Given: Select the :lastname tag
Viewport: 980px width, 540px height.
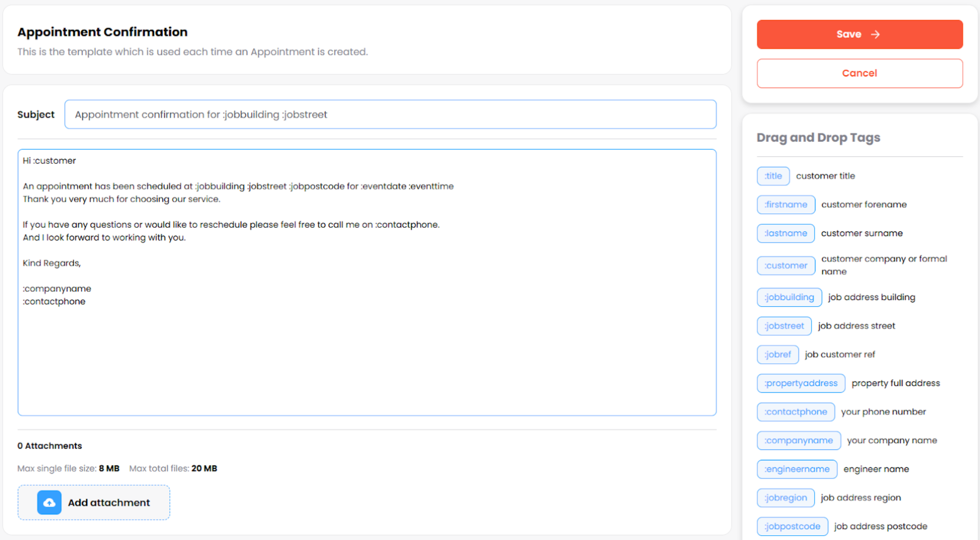Looking at the screenshot, I should point(785,233).
